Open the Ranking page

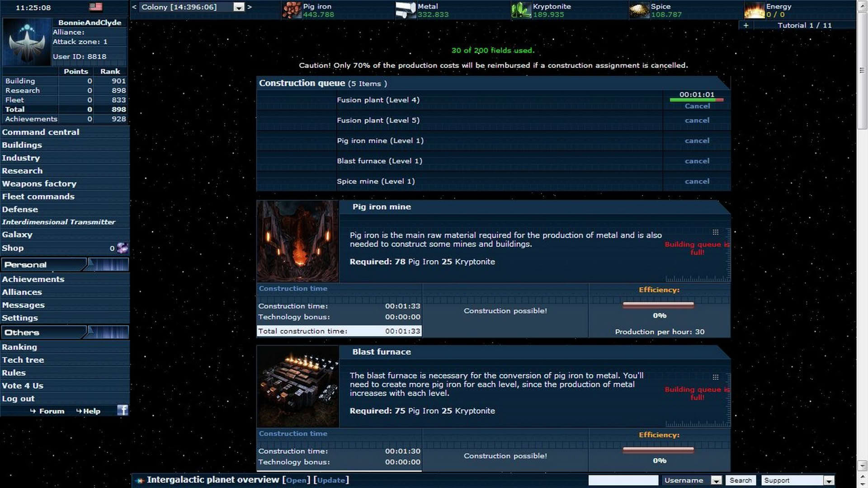19,347
